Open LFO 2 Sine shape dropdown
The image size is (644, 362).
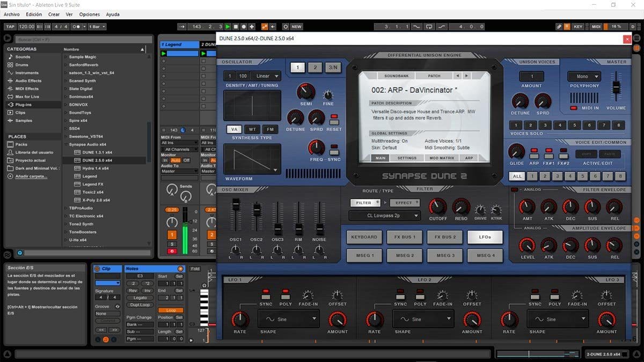[424, 319]
